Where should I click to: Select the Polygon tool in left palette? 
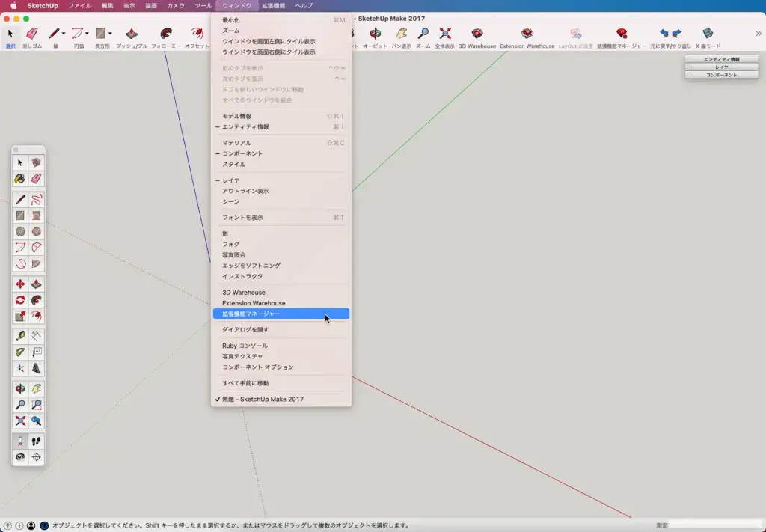click(x=36, y=231)
